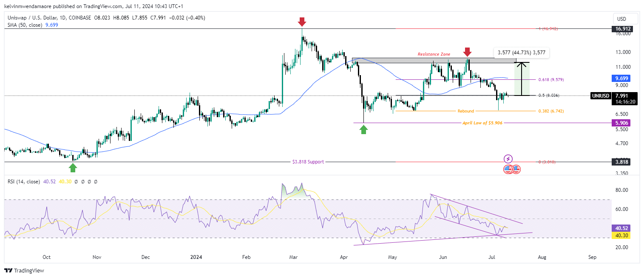Select the UNIUSD symbol label on price axis

(601, 95)
